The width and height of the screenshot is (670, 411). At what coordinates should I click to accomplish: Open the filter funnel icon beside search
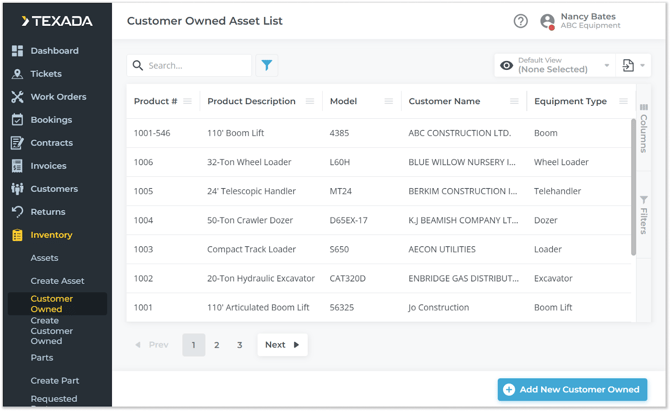pyautogui.click(x=267, y=65)
